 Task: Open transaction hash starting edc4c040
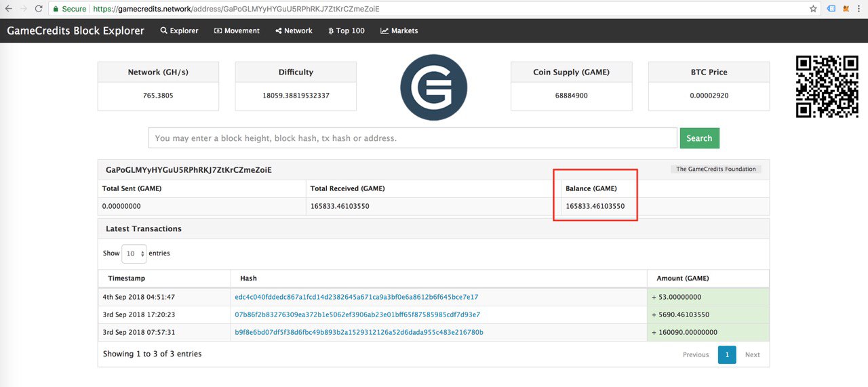pyautogui.click(x=357, y=297)
